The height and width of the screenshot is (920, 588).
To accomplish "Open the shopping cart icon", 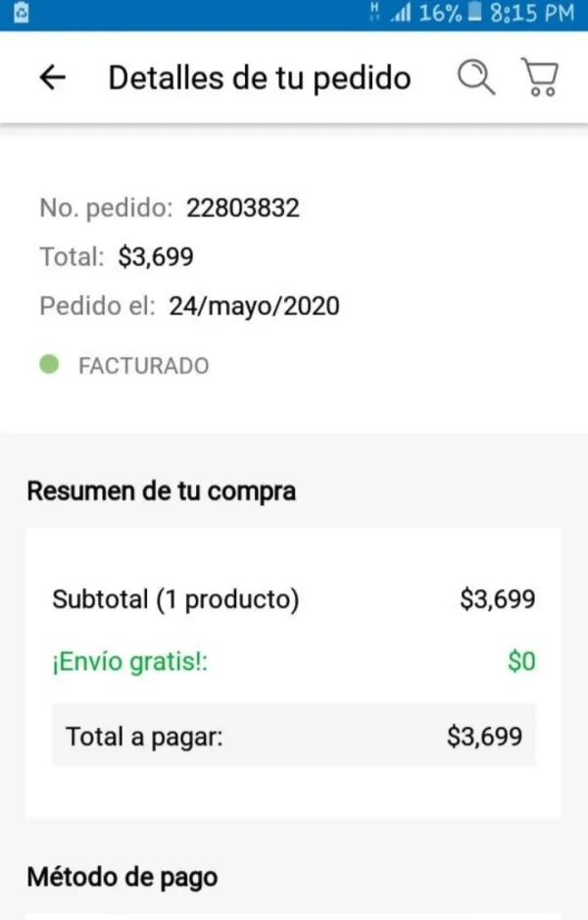I will (538, 77).
